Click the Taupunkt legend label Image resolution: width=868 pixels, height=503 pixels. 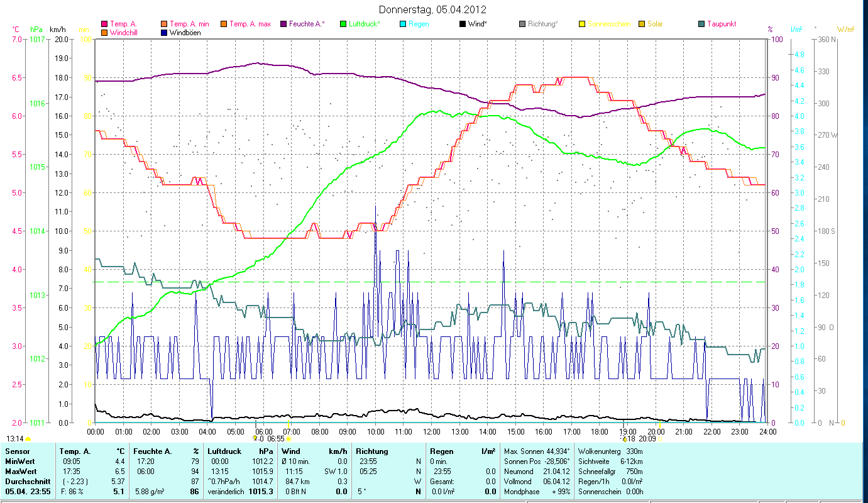coord(721,25)
